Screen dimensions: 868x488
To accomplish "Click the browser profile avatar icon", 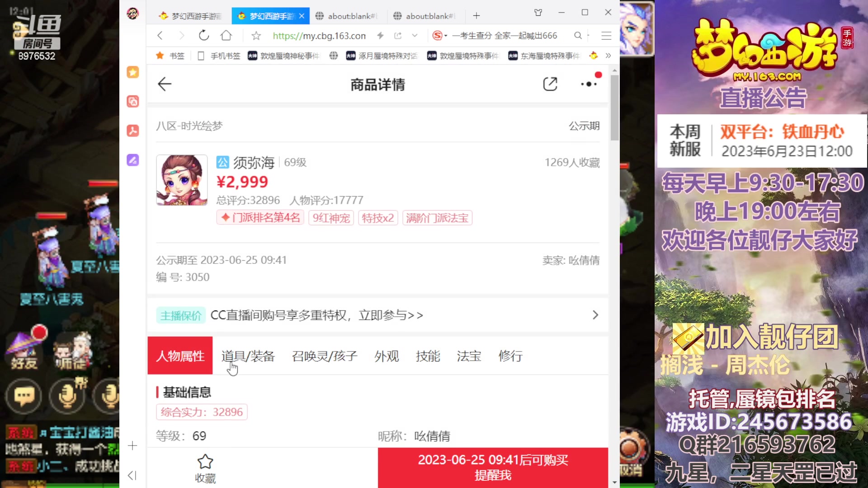I will coord(132,14).
